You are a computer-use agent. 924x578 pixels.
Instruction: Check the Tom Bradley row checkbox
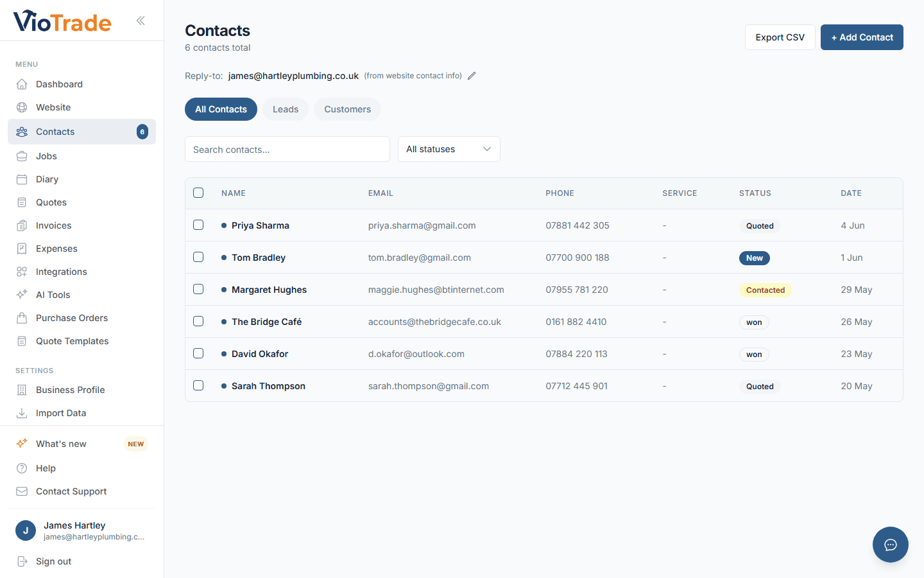pos(198,257)
